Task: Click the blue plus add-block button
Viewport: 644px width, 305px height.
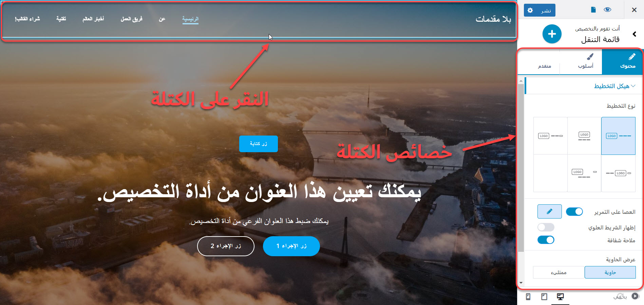Action: (x=552, y=34)
